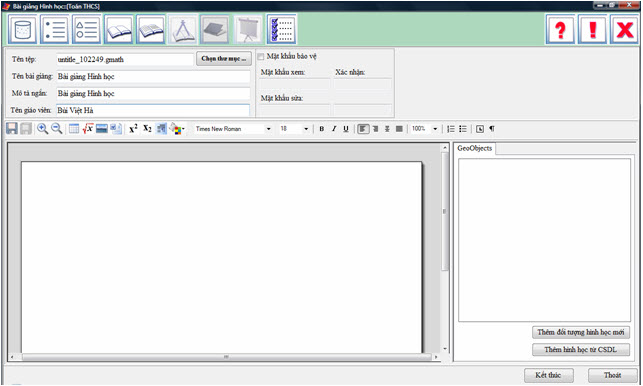
Task: Insert a bulleted list in editor toolbar
Action: (x=463, y=129)
